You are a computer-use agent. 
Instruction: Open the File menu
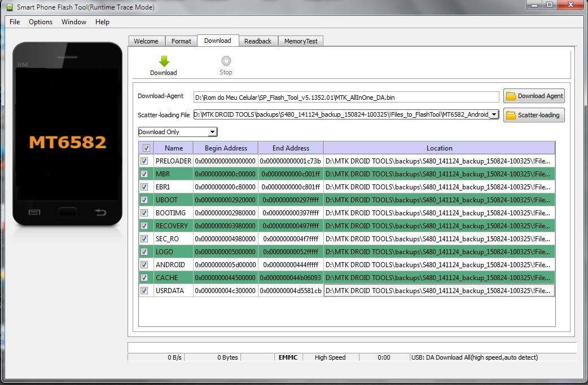click(15, 22)
